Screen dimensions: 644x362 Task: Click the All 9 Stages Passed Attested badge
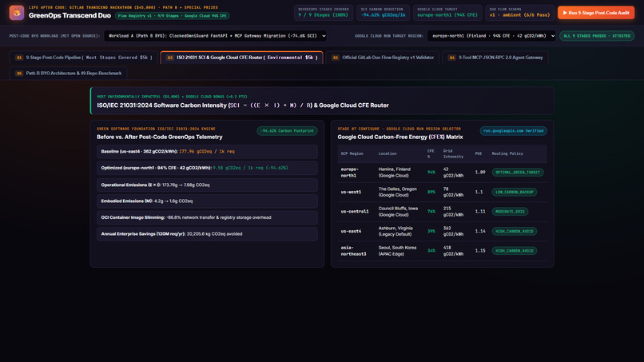597,36
